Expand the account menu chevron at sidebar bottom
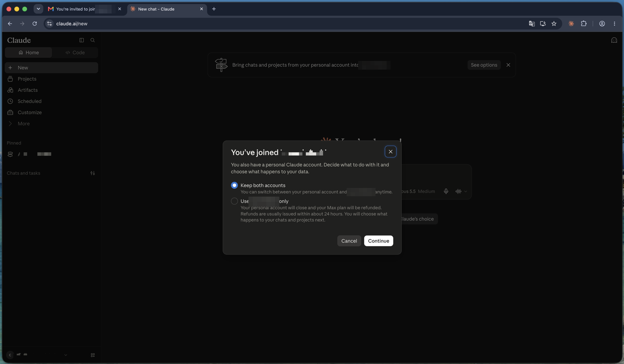Screen dimensions: 624x364 click(x=66, y=355)
